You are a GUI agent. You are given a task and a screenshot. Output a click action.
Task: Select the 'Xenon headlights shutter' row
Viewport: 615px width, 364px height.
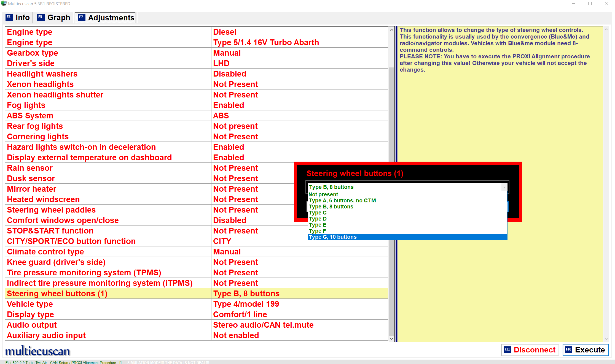(197, 95)
